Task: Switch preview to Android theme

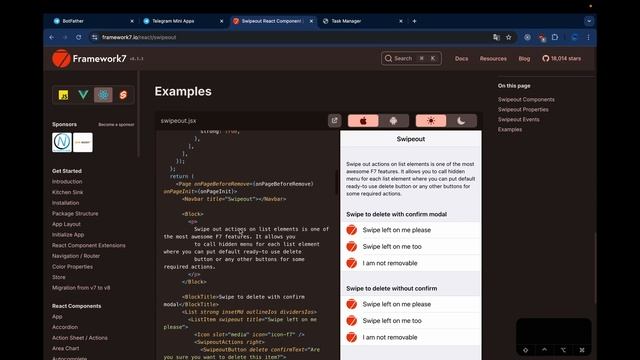Action: point(393,121)
